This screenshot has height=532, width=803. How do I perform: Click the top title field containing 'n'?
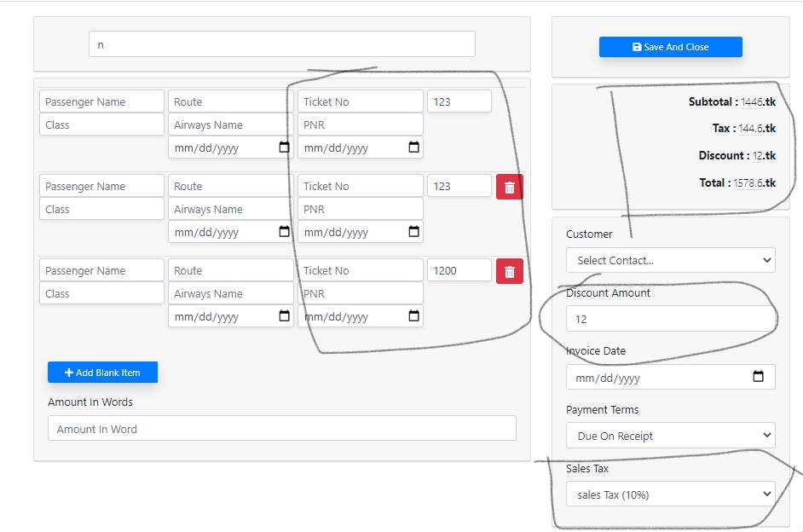click(281, 44)
